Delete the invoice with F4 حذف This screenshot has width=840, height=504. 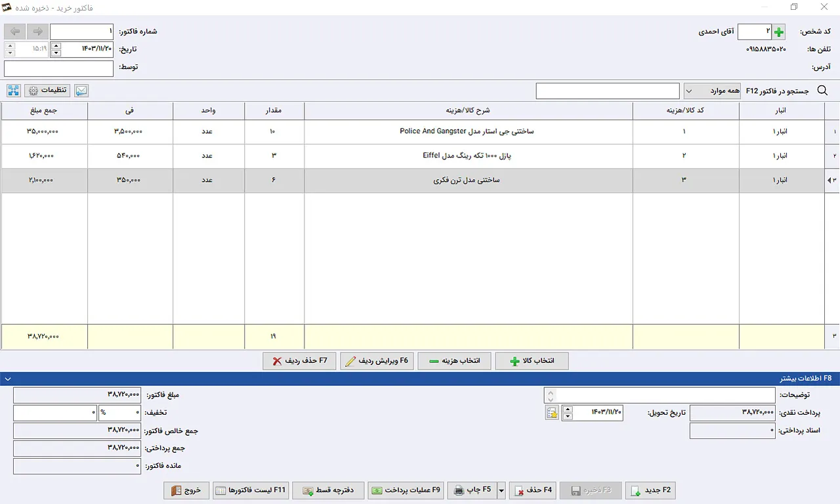coord(533,490)
